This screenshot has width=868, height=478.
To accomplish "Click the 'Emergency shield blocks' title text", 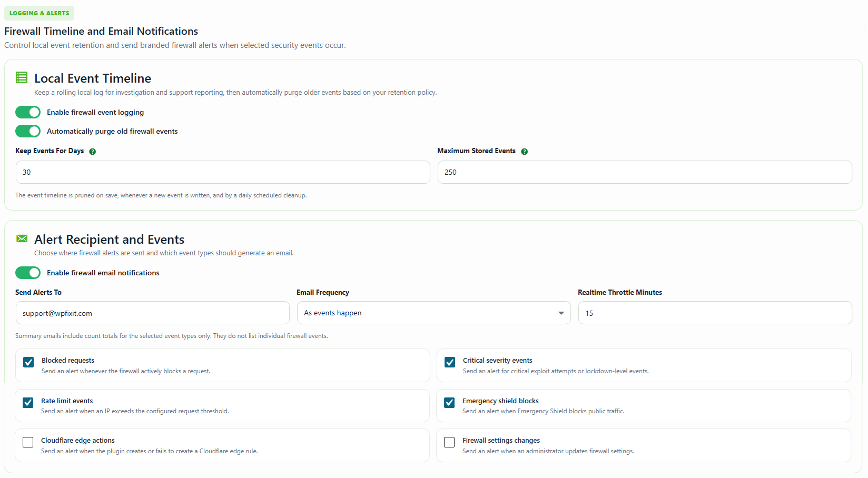I will point(500,401).
